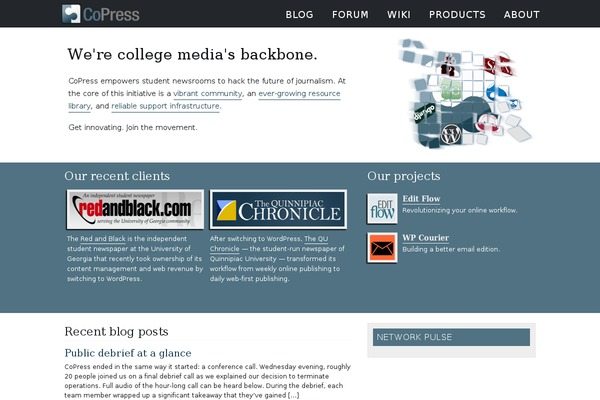Open the FORUM navigation item

pyautogui.click(x=350, y=15)
